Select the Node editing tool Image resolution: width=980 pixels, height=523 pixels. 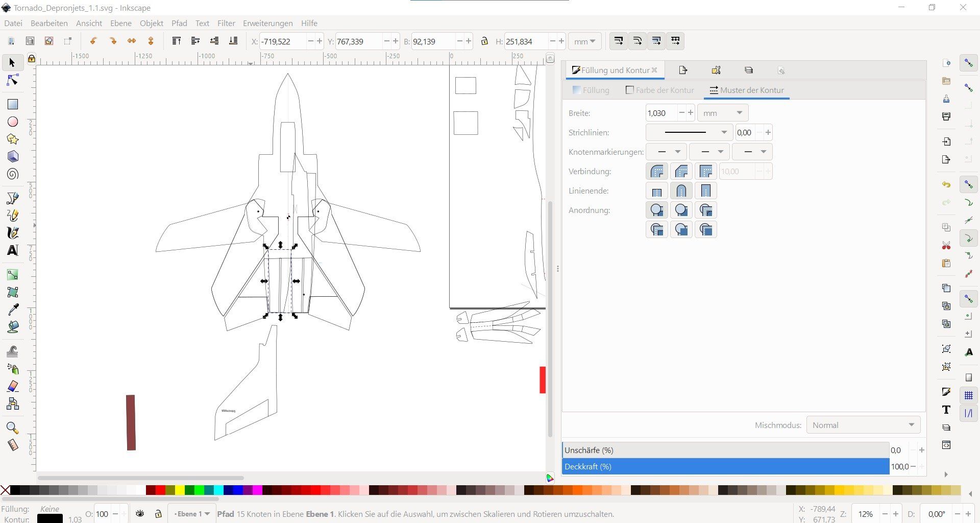[x=13, y=81]
